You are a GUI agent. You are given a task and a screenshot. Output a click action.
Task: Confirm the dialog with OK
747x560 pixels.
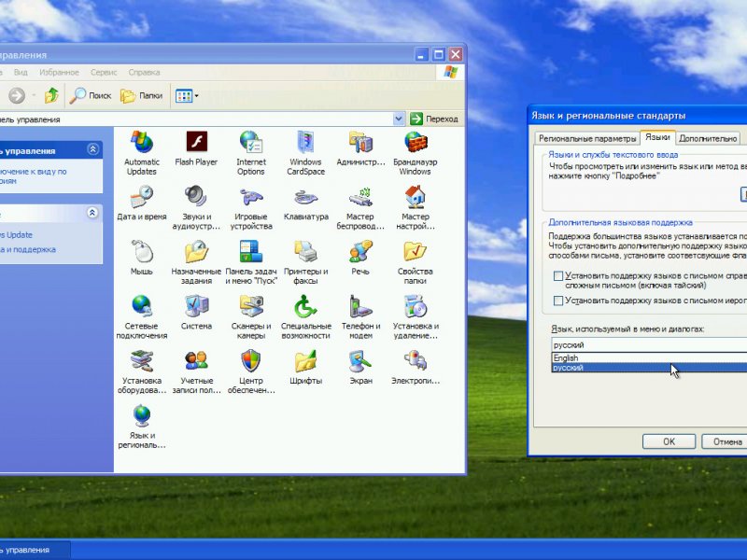(x=669, y=441)
